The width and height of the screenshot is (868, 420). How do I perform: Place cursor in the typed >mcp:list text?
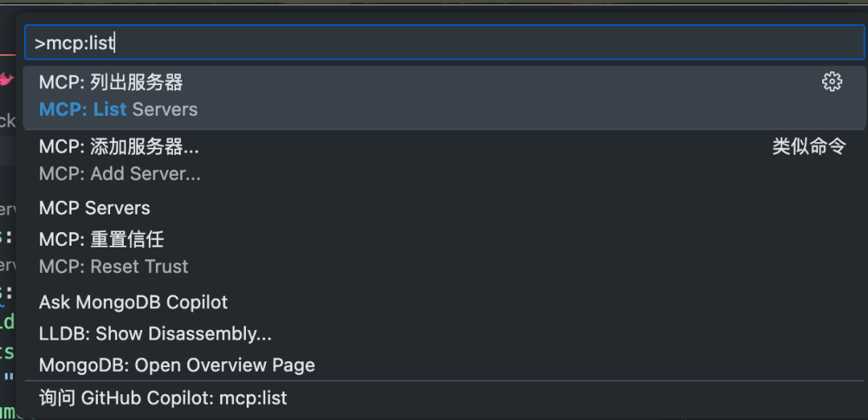click(x=80, y=43)
